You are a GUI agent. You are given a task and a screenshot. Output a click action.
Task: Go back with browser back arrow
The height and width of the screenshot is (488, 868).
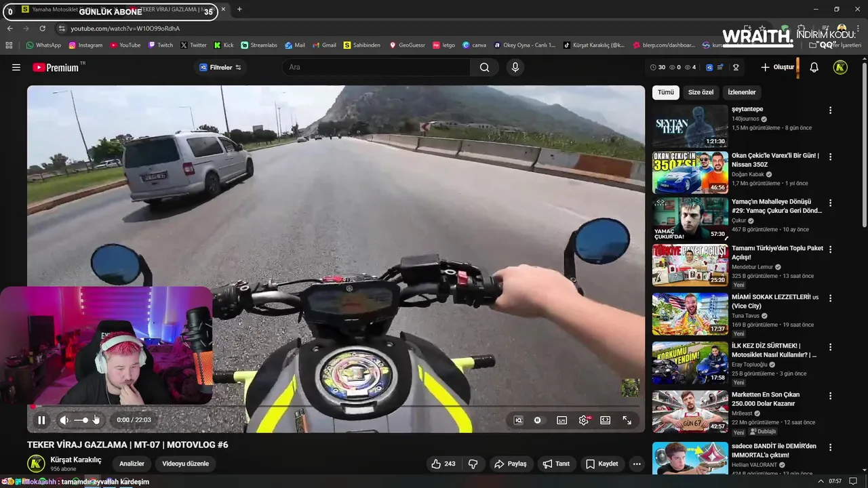pyautogui.click(x=9, y=28)
